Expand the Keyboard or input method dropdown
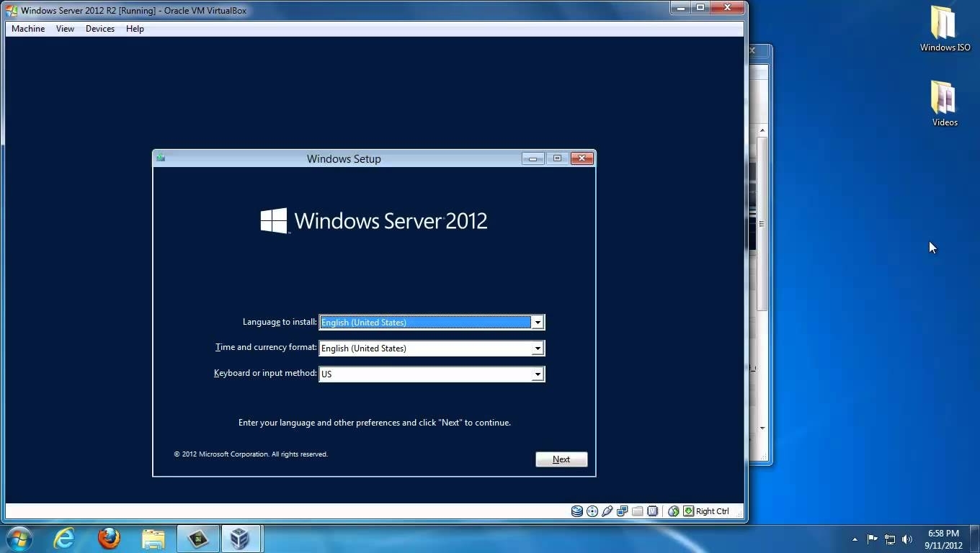 [x=537, y=374]
